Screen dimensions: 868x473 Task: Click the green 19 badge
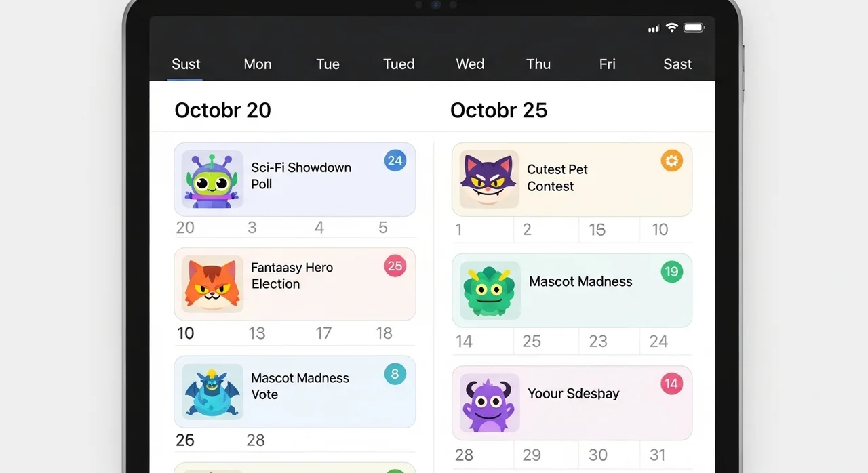671,272
